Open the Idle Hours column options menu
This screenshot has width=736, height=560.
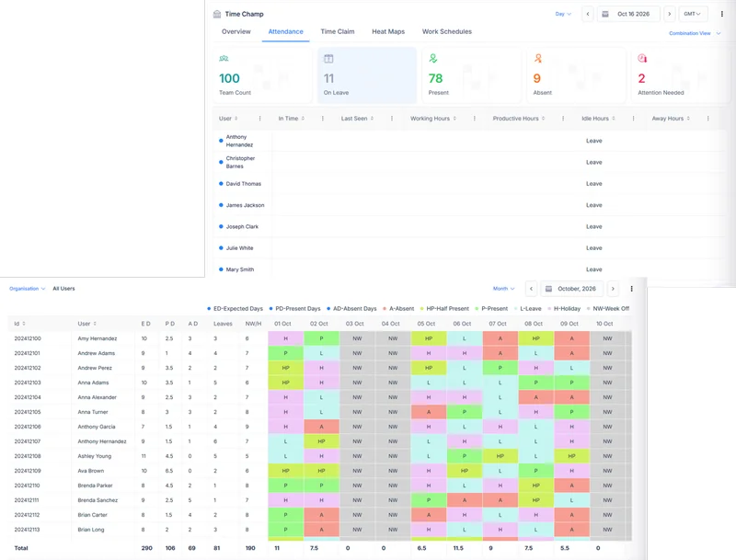click(633, 119)
